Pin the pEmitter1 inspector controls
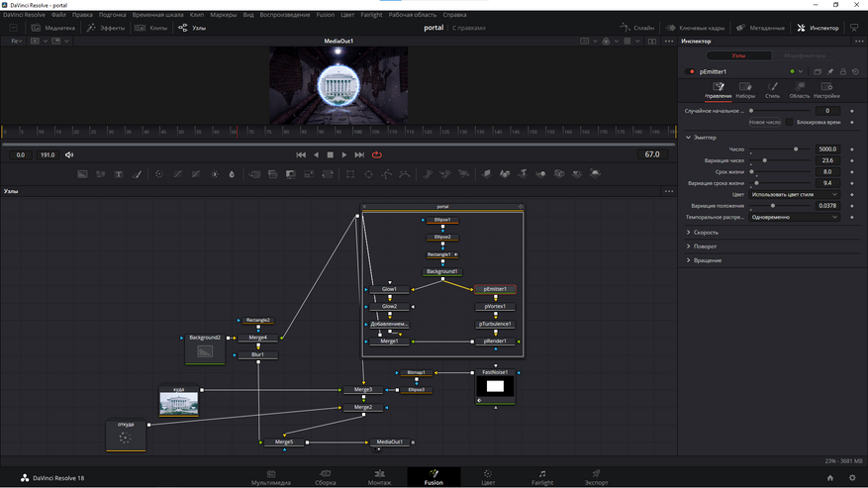This screenshot has height=488, width=868. tap(830, 71)
